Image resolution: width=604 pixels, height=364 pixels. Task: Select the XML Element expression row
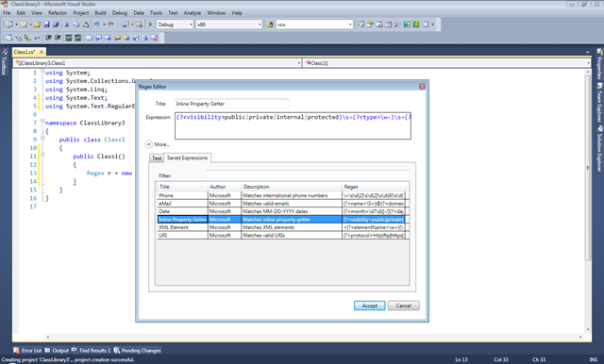tap(283, 227)
